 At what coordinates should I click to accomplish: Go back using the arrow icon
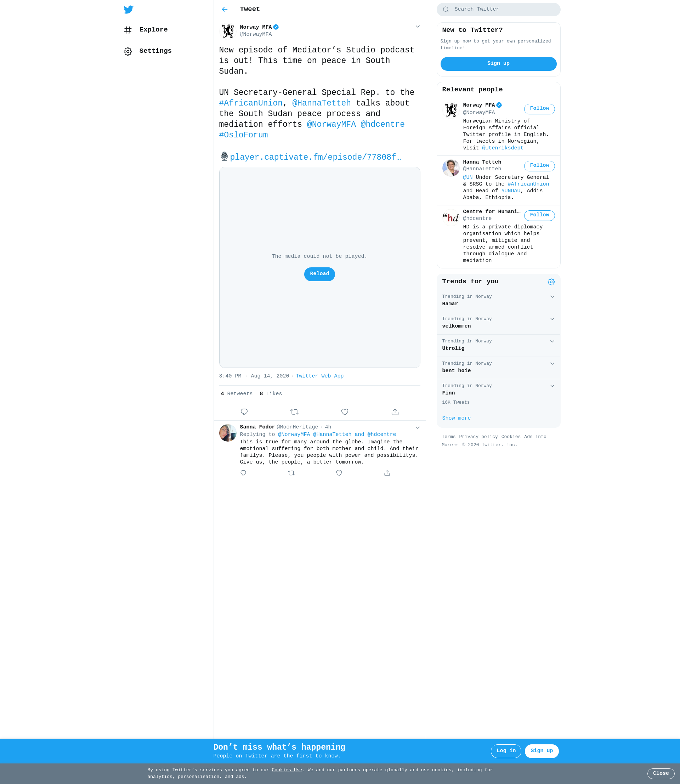[x=225, y=10]
